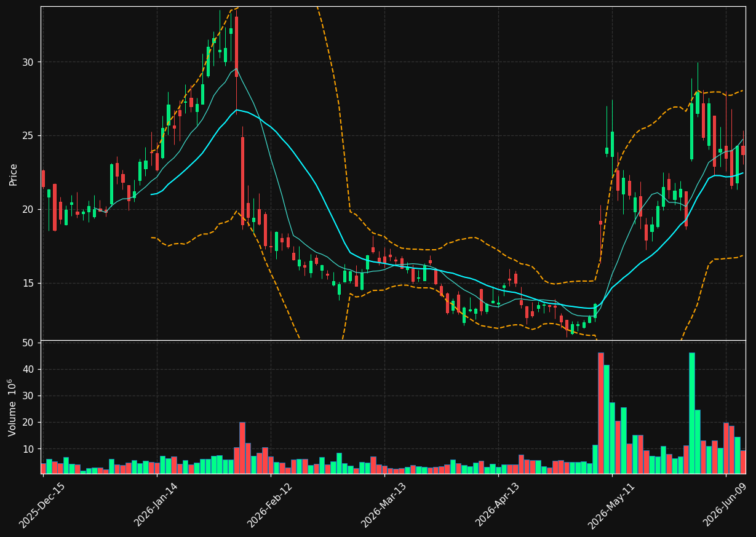The height and width of the screenshot is (537, 756).
Task: Click the 2026-Apr-13 date label
Action: pyautogui.click(x=498, y=505)
